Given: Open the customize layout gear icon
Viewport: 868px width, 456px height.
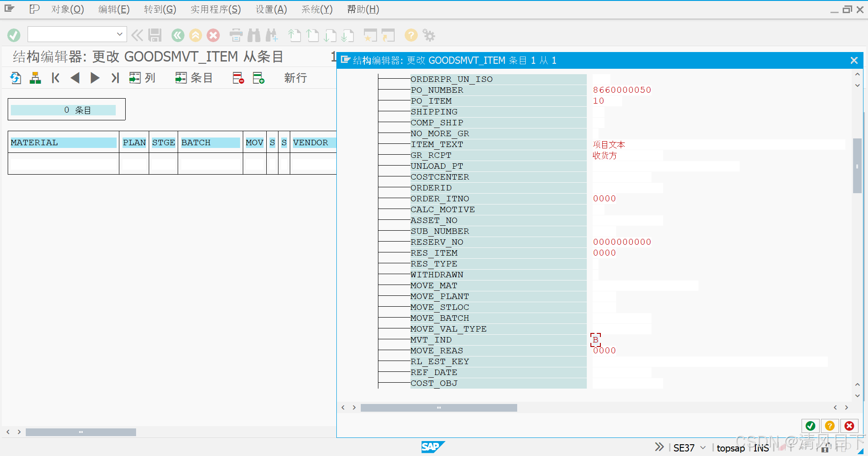Looking at the screenshot, I should click(428, 35).
